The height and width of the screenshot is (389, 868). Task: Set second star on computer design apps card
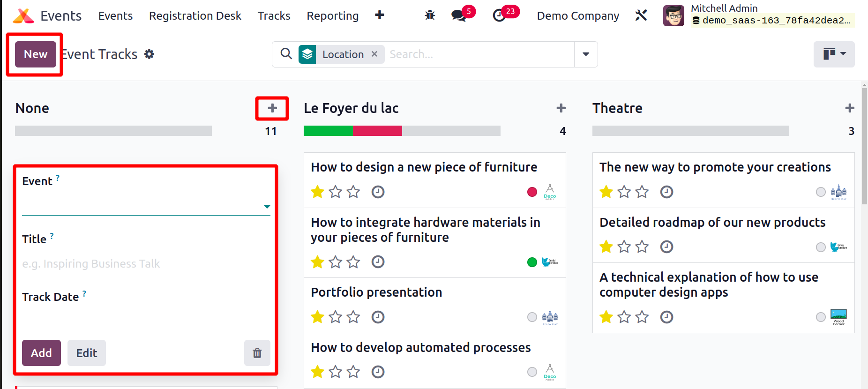(624, 317)
